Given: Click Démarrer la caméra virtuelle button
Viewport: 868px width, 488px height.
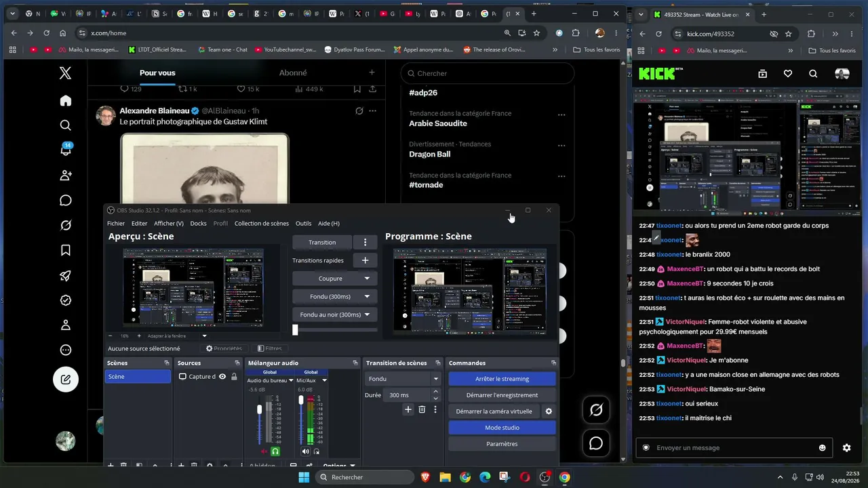Looking at the screenshot, I should coord(494,411).
